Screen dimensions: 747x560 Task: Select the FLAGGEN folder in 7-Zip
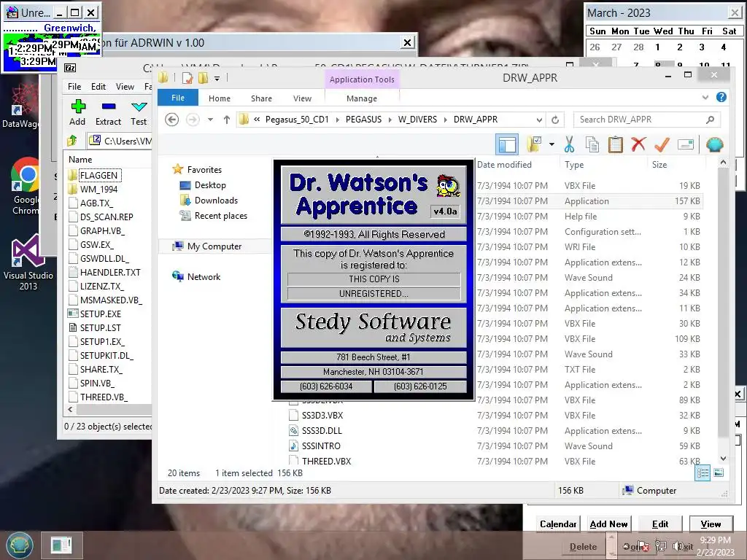pyautogui.click(x=98, y=175)
